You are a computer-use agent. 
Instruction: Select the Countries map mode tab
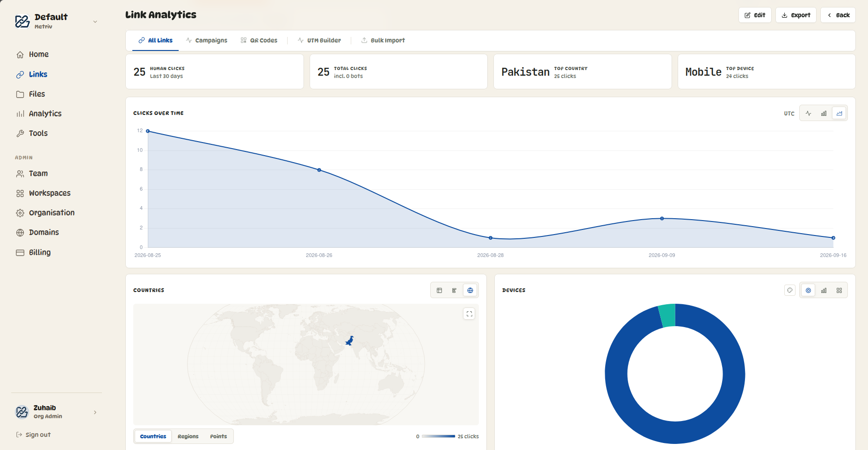[x=153, y=436]
